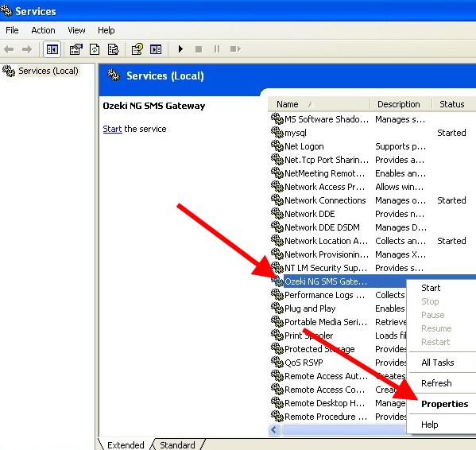Click the Export List toolbar icon

coord(113,49)
